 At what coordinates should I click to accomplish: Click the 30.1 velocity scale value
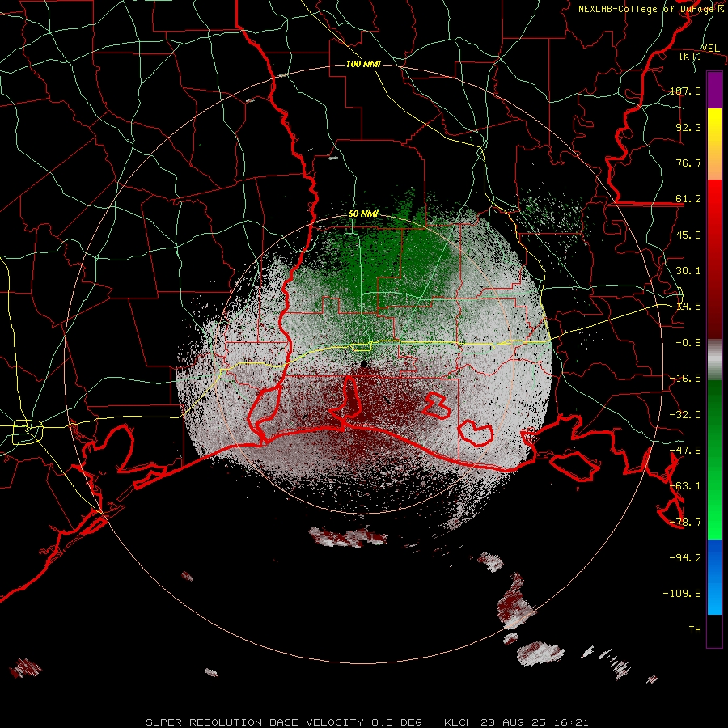tap(688, 271)
